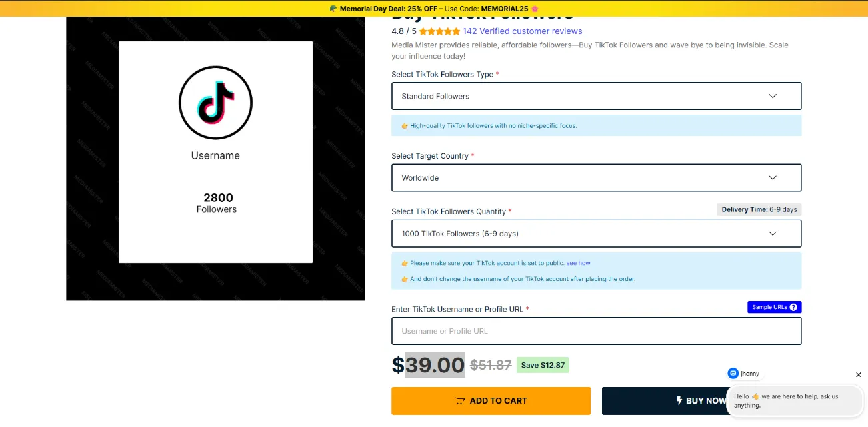Click the lightning bolt icon on Buy Now
The image size is (868, 427).
click(679, 401)
